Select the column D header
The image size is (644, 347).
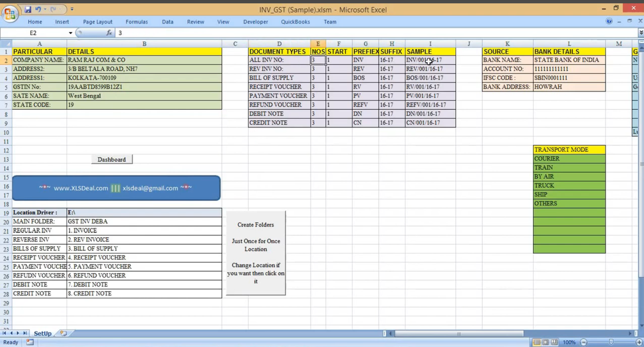coord(279,43)
